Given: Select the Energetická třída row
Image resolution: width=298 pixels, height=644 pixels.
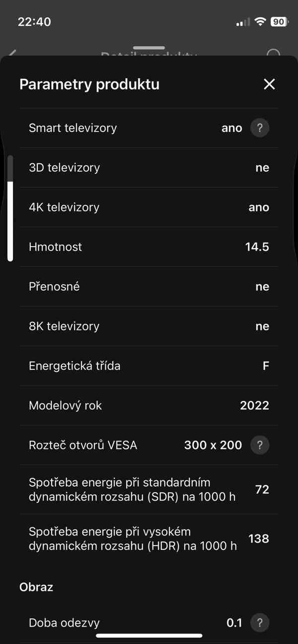Looking at the screenshot, I should click(149, 366).
